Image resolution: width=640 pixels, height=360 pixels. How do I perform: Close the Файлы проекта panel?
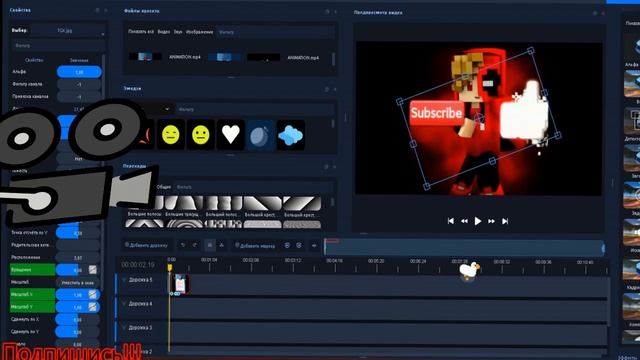tap(336, 12)
